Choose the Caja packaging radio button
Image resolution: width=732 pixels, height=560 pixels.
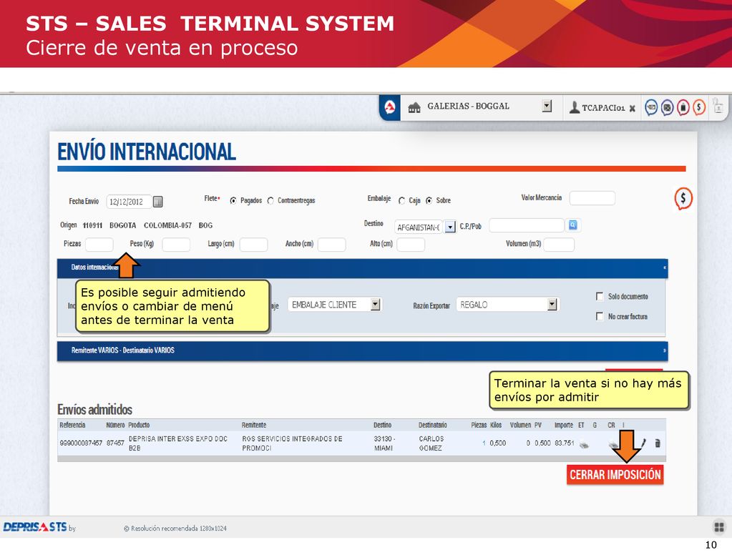pyautogui.click(x=401, y=201)
